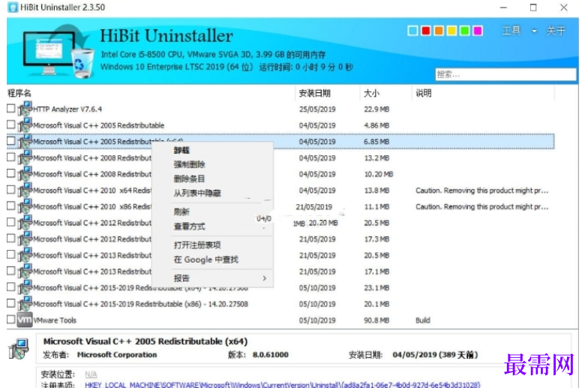This screenshot has height=388, width=588.
Task: Tick checkbox for Visual C++ 2015-2019 Redistributable (x86)
Action: tap(10, 303)
